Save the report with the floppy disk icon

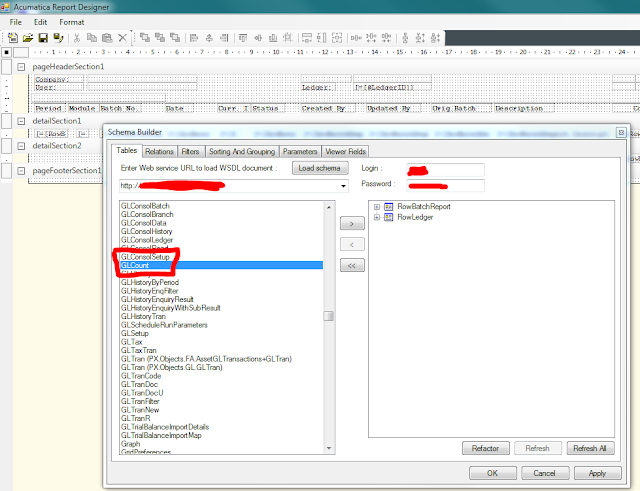[x=43, y=38]
